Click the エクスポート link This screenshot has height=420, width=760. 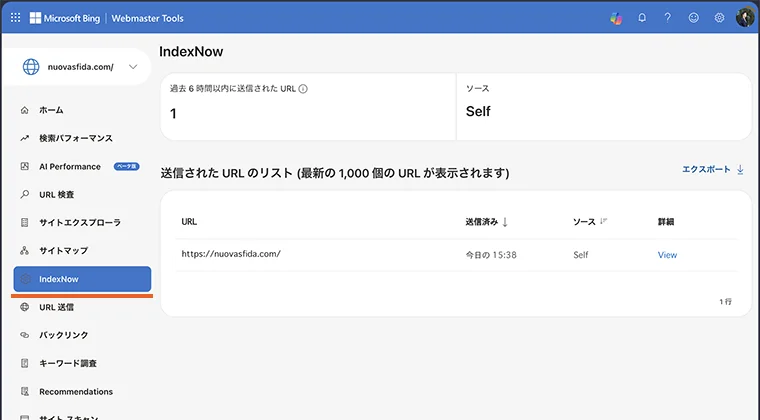(706, 169)
